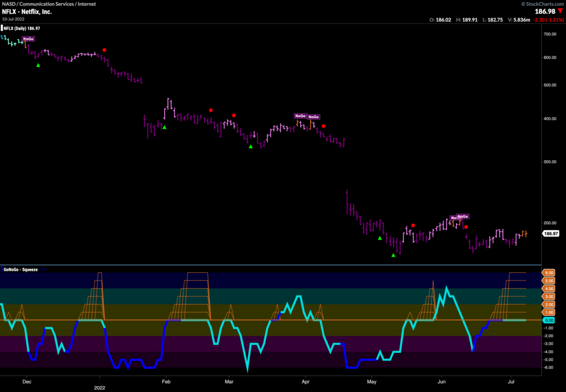The width and height of the screenshot is (566, 392).
Task: Click the orange 6.00 squeeze level tag
Action: coord(548,273)
